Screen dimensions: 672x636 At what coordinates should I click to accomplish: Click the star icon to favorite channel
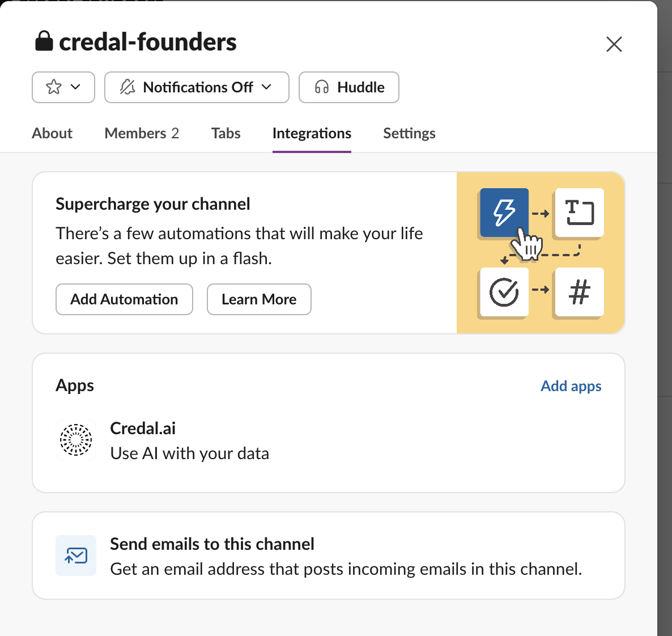53,87
